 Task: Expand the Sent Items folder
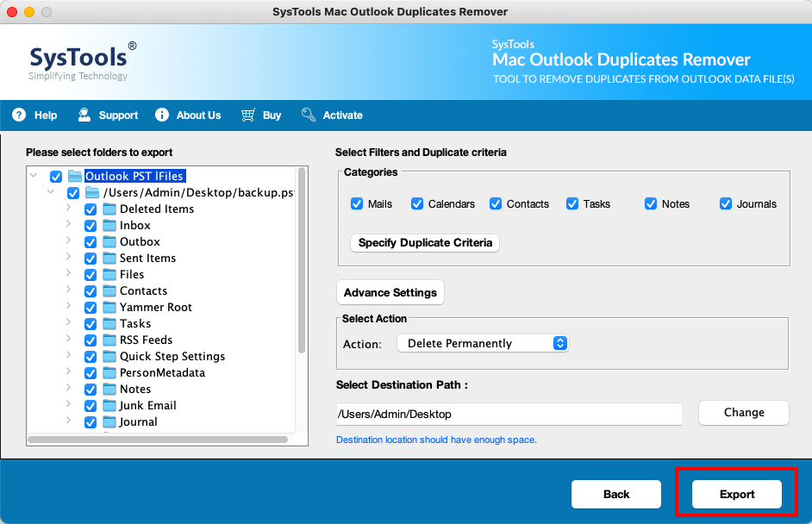pyautogui.click(x=68, y=257)
